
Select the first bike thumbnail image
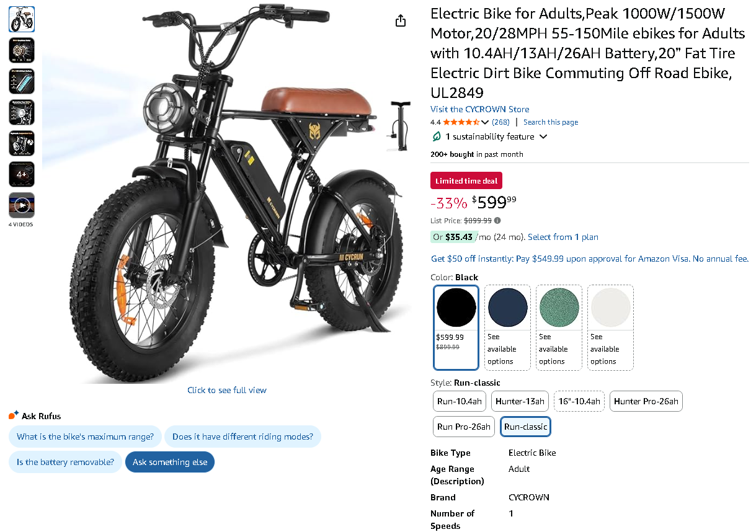click(x=22, y=19)
